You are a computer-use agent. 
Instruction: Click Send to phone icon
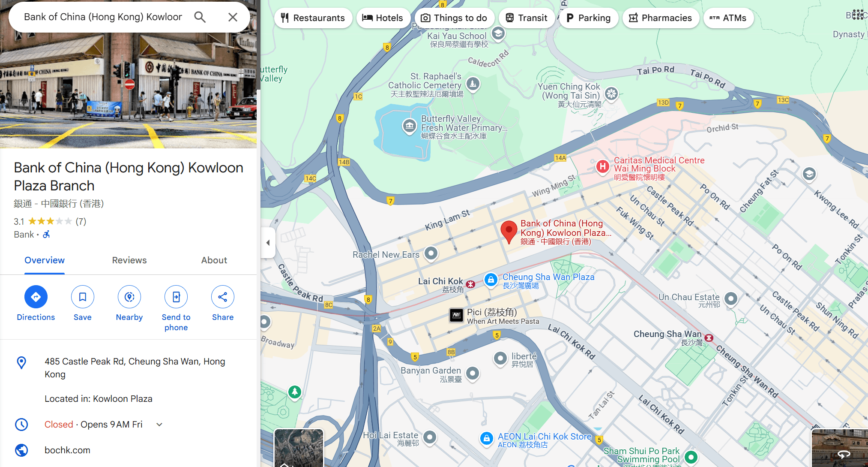pyautogui.click(x=176, y=297)
